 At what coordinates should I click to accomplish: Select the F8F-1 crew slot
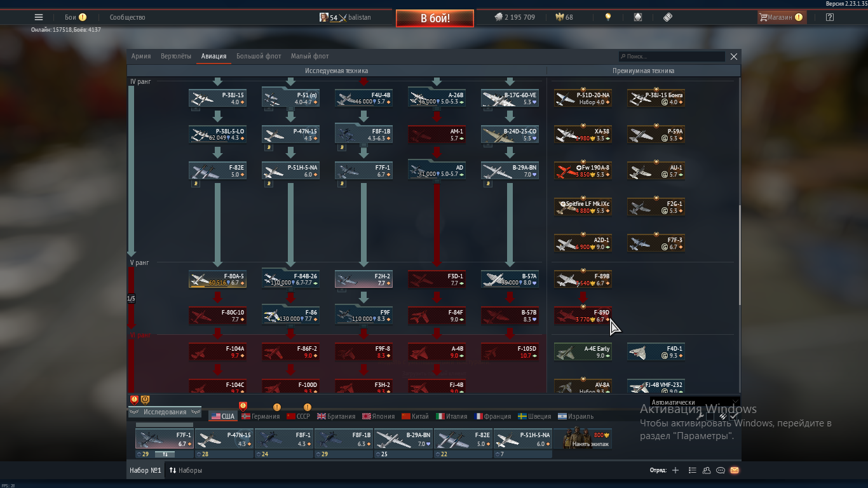point(283,440)
